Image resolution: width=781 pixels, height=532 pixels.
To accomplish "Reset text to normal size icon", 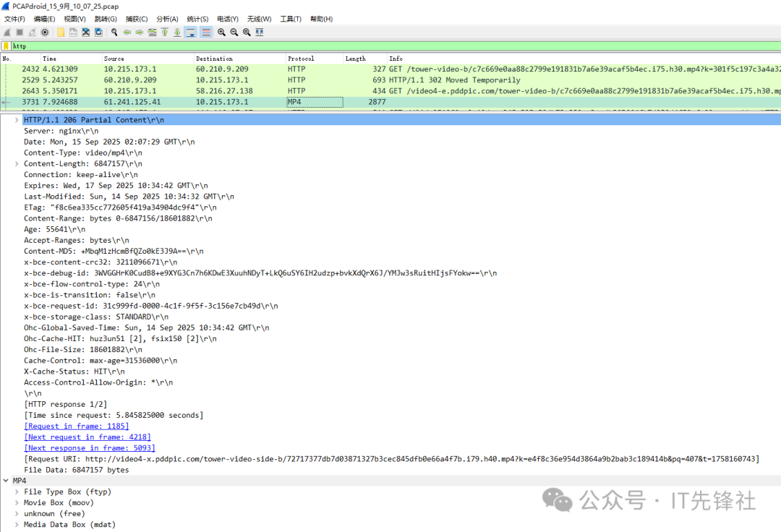I will 247,33.
